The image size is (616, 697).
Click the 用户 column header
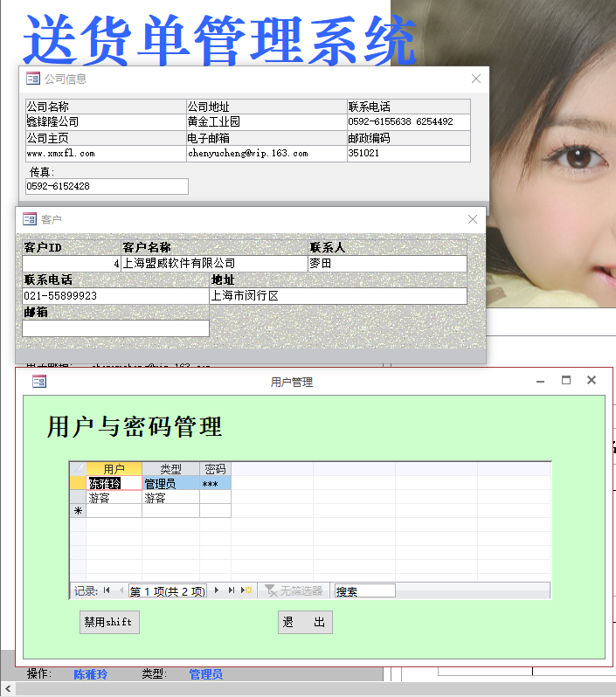point(114,469)
